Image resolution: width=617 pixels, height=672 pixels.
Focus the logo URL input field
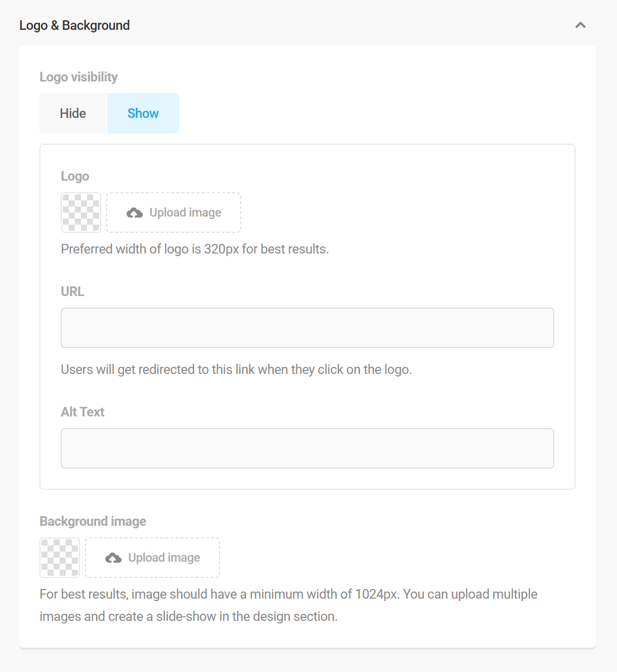(x=307, y=328)
